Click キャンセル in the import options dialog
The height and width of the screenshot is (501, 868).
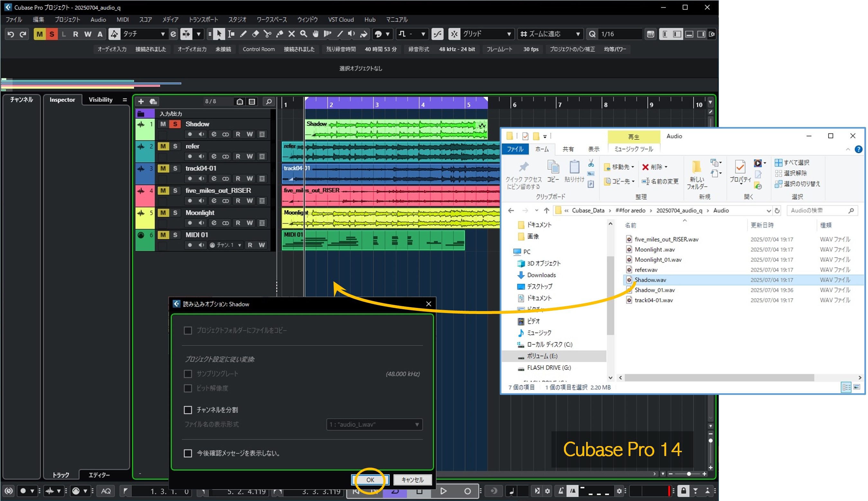(x=413, y=480)
